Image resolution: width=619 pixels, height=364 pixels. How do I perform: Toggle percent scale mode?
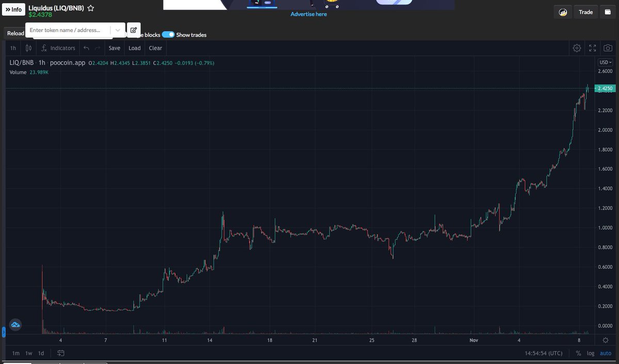click(x=578, y=353)
